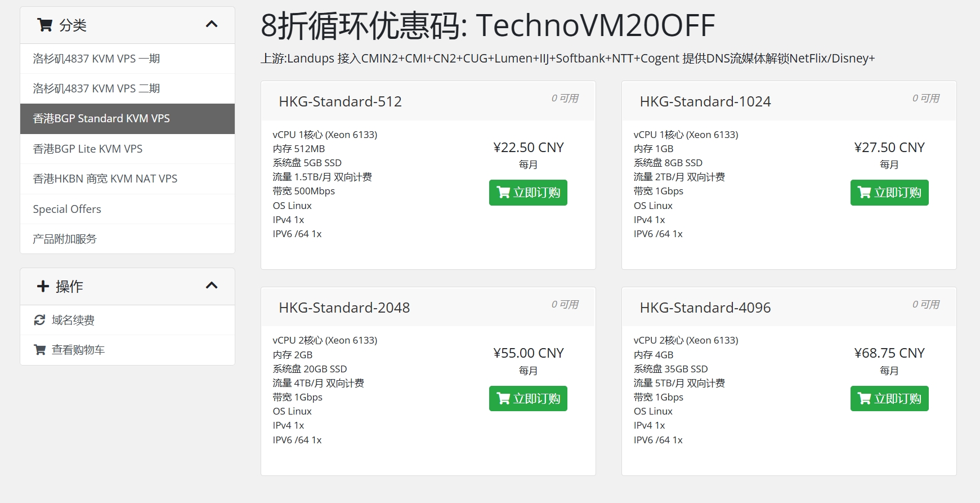
Task: Select 香港BGP Lite KVM VPS category
Action: coord(88,149)
